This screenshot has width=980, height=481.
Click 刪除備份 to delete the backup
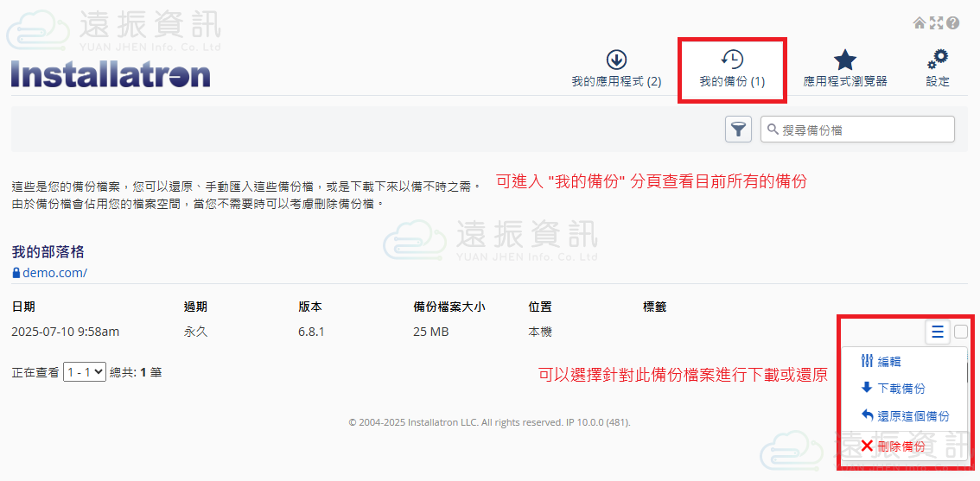point(900,446)
